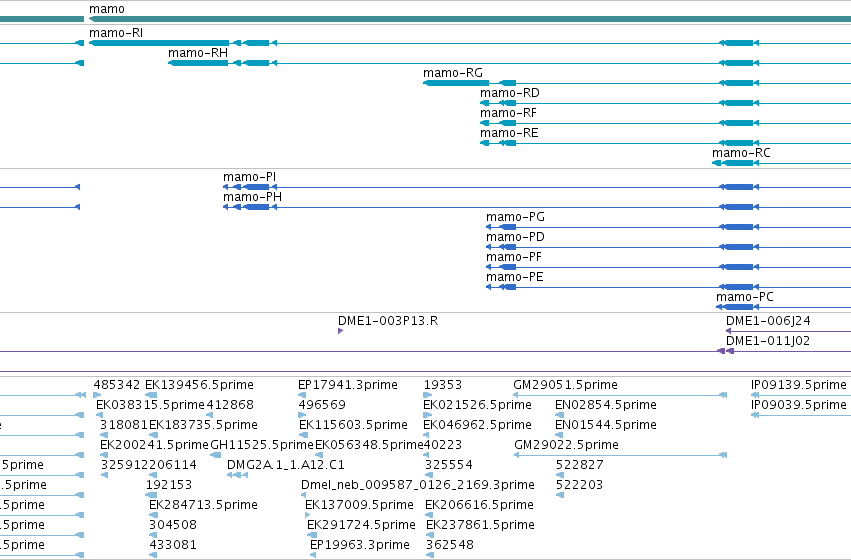Screen dimensions: 851x560
Task: Select the EN02854.5prime EST
Action: (x=606, y=405)
